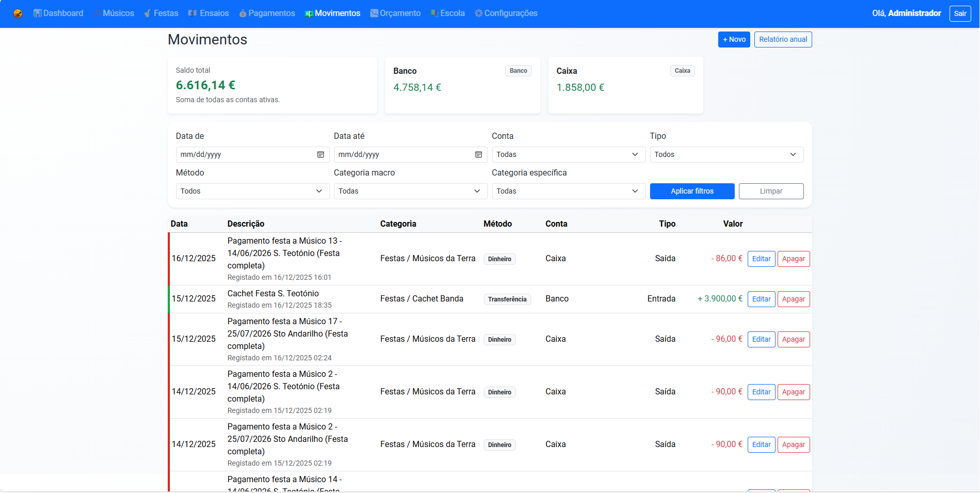
Task: Expand the Método dropdown
Action: click(252, 191)
